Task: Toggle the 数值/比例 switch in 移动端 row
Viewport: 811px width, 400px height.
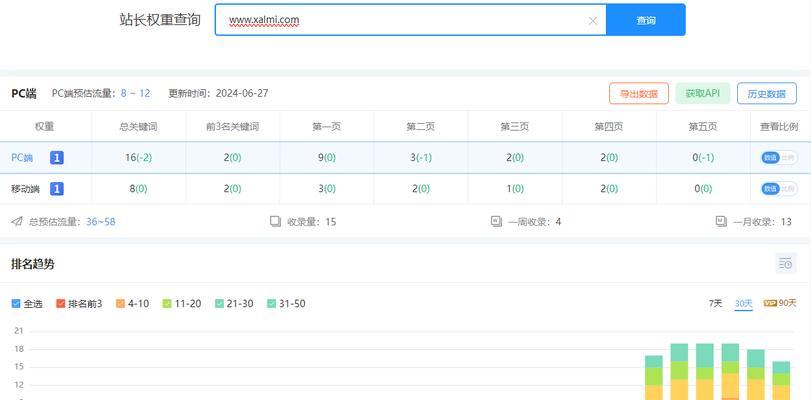Action: (x=778, y=189)
